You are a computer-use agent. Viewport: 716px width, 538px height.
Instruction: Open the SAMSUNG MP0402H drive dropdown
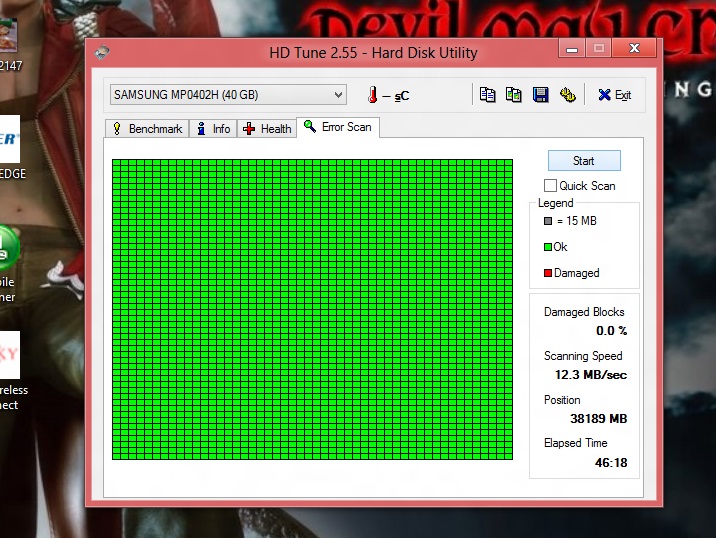pyautogui.click(x=228, y=95)
